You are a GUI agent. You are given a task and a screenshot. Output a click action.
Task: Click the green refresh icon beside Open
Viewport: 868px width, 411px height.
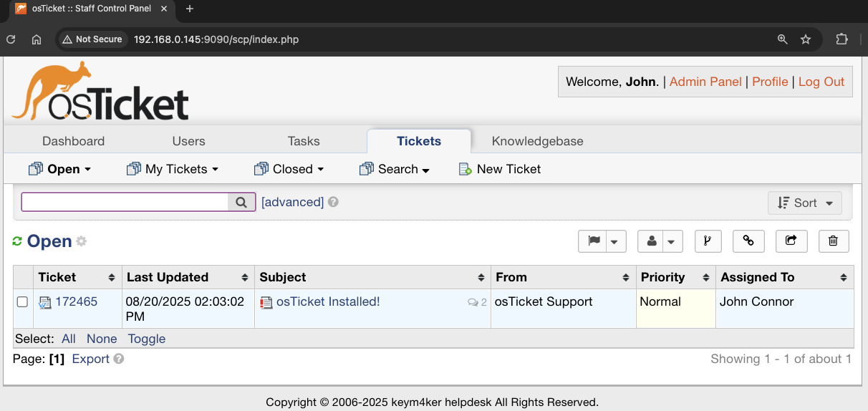(17, 241)
